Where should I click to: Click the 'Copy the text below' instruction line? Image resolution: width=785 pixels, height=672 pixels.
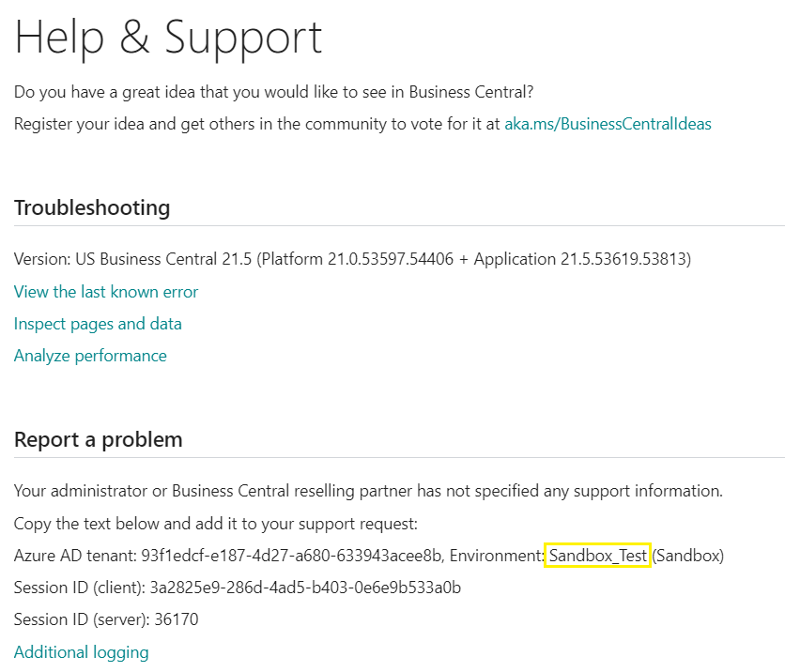coord(216,524)
